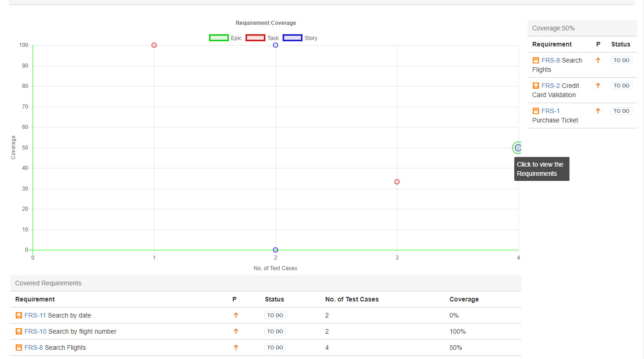Click the FRS-8 Search Flights icon in Coverage panel

(535, 60)
